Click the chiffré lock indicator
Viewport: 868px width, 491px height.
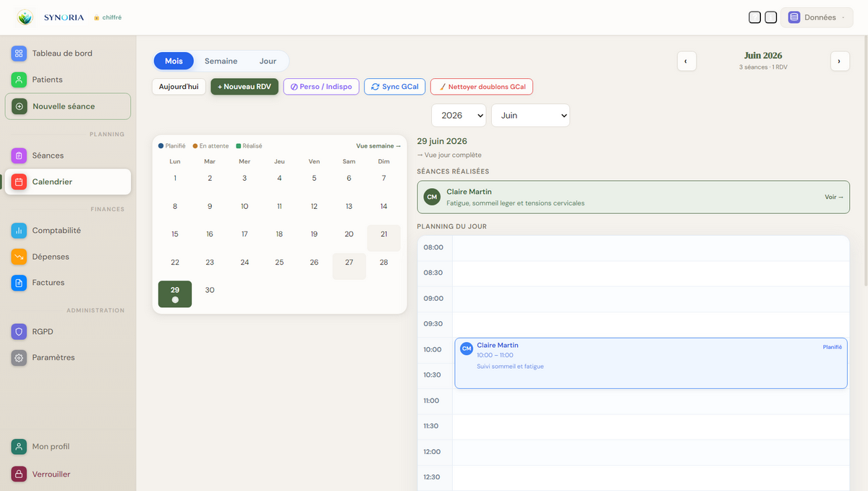point(107,17)
